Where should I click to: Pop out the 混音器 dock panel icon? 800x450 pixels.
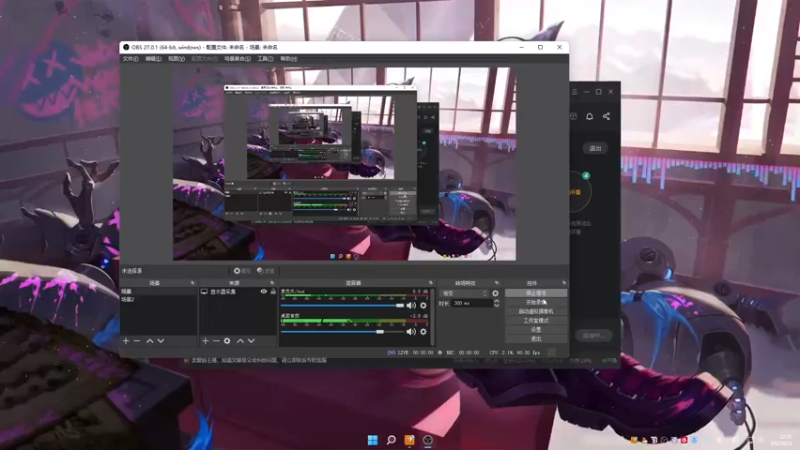point(431,283)
